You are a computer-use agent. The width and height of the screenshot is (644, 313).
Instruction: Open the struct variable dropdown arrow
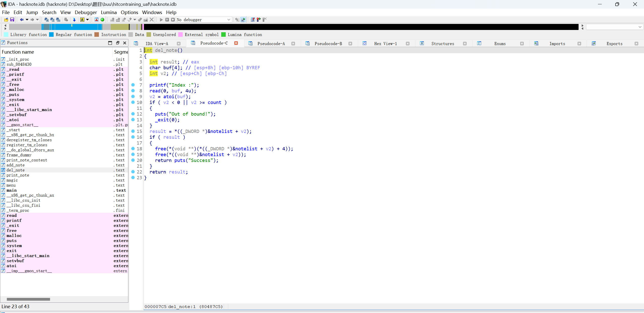point(135,20)
